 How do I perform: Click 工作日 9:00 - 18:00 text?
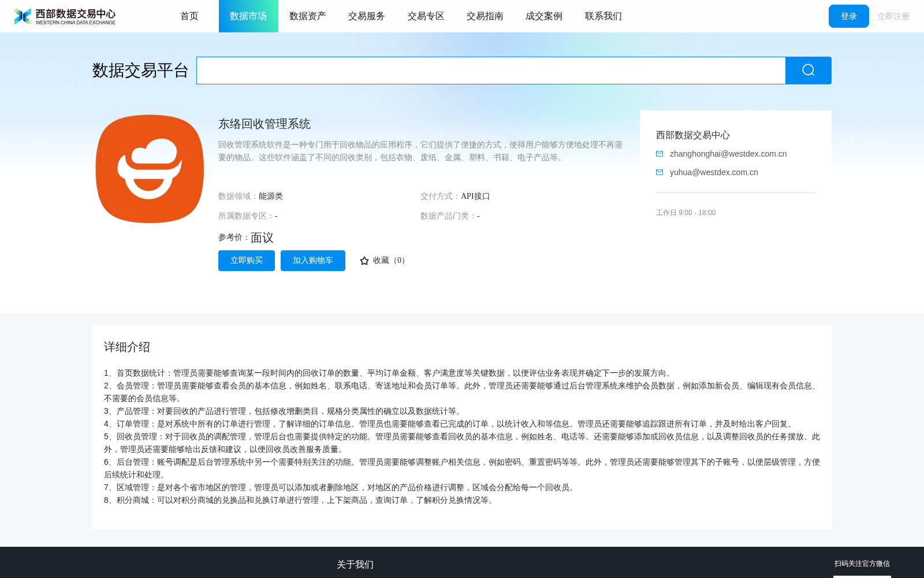(685, 213)
